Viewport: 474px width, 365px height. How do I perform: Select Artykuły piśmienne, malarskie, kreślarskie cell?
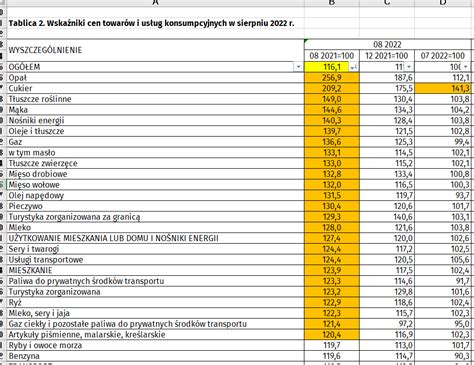tap(155, 335)
